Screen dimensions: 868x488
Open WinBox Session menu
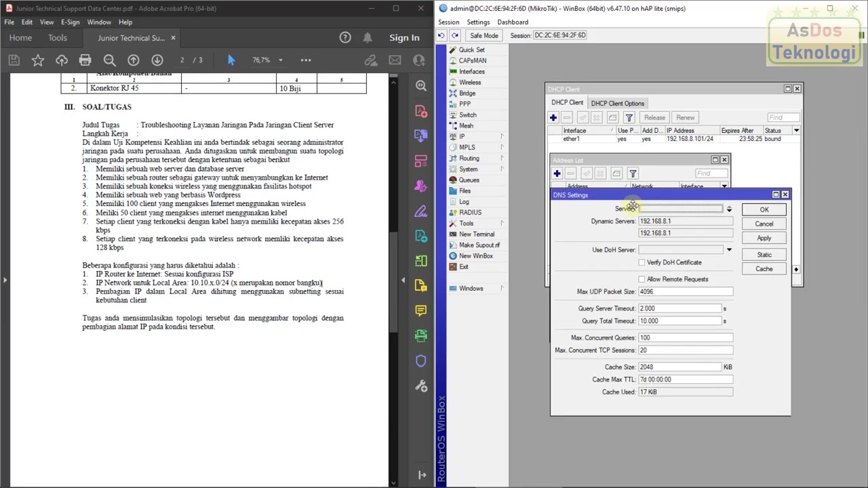[448, 22]
